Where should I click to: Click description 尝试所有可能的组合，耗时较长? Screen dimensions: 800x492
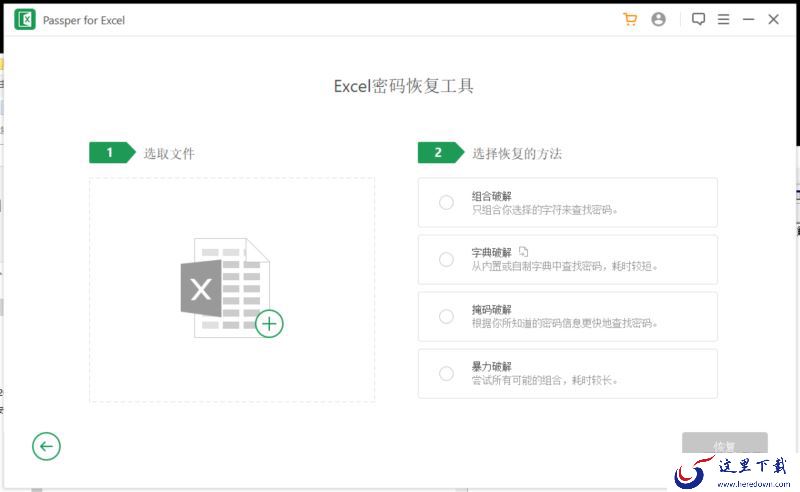[544, 380]
